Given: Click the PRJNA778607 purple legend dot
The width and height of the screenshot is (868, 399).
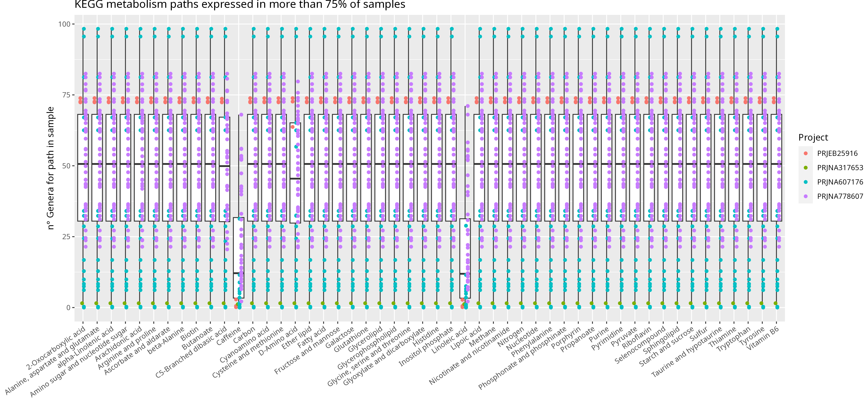Looking at the screenshot, I should pyautogui.click(x=806, y=196).
